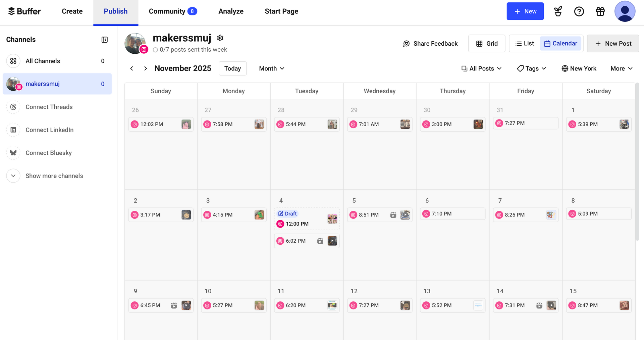
Task: Switch to the Analyze tab
Action: coord(231,11)
